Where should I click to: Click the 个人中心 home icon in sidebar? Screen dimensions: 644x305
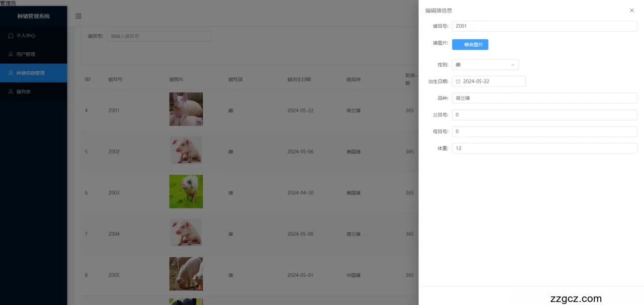[x=11, y=36]
